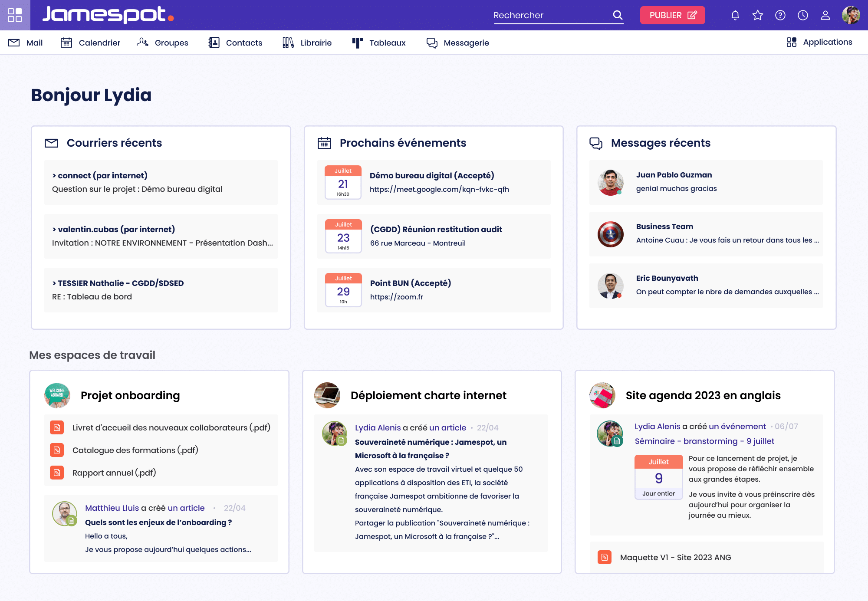This screenshot has width=868, height=601.
Task: Click the meet.google.com meeting link
Action: [439, 189]
